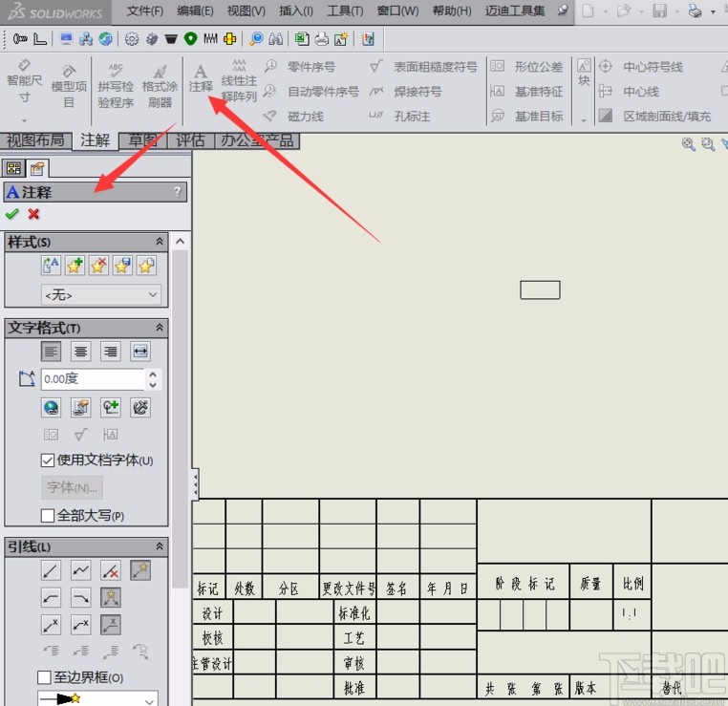
Task: Click Auto Balloon (自动零件序号)
Action: (x=311, y=92)
